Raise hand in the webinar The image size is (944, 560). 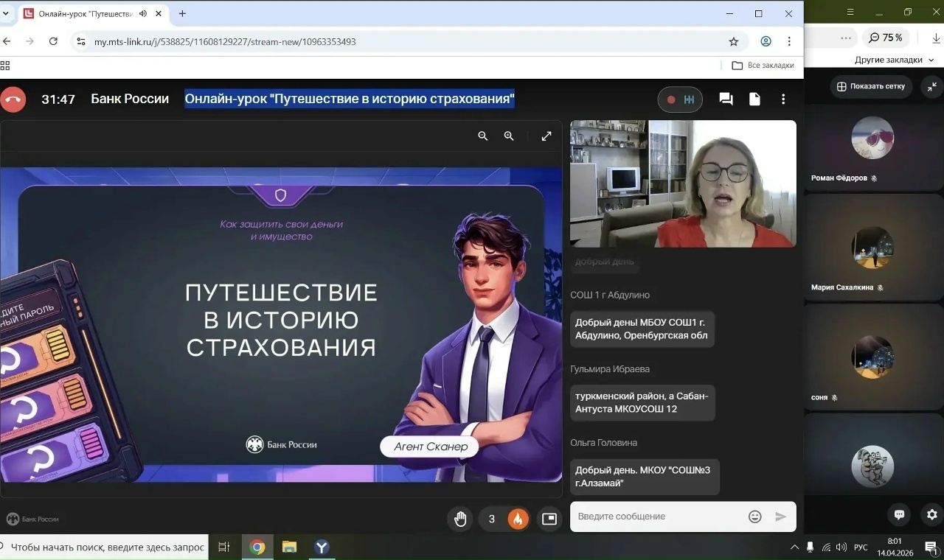(460, 519)
